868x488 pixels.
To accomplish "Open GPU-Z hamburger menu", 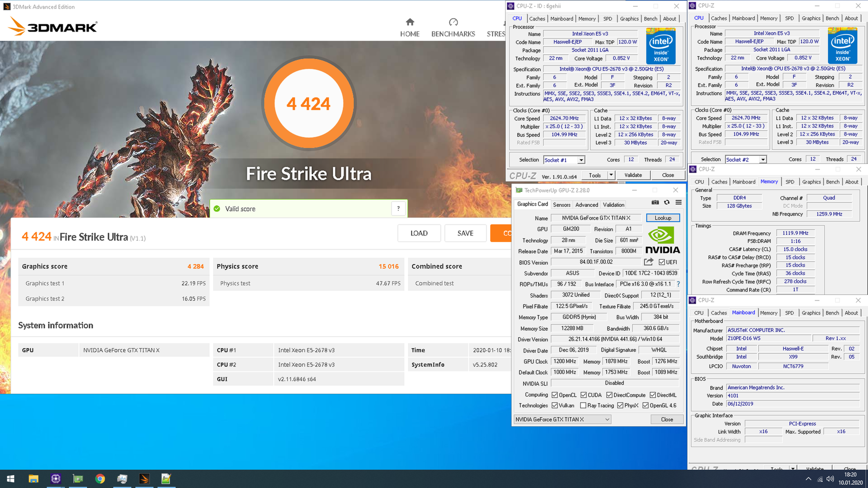I will pos(679,202).
